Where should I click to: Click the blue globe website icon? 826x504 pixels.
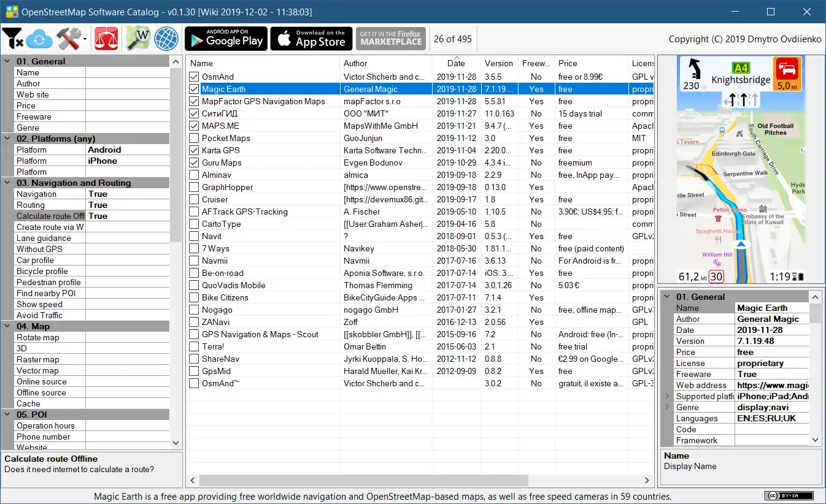point(166,39)
